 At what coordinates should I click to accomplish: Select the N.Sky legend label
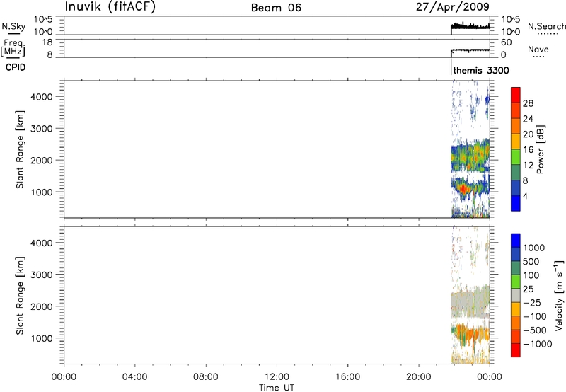(x=13, y=26)
